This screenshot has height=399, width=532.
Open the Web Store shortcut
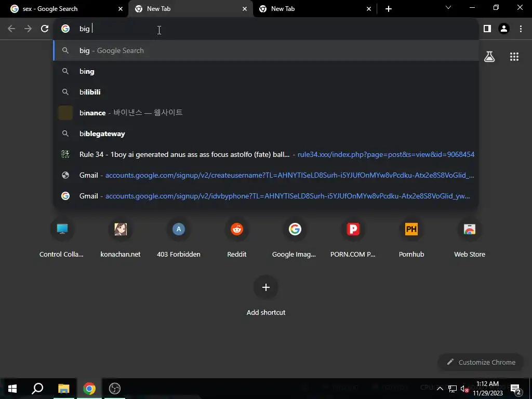[470, 238]
